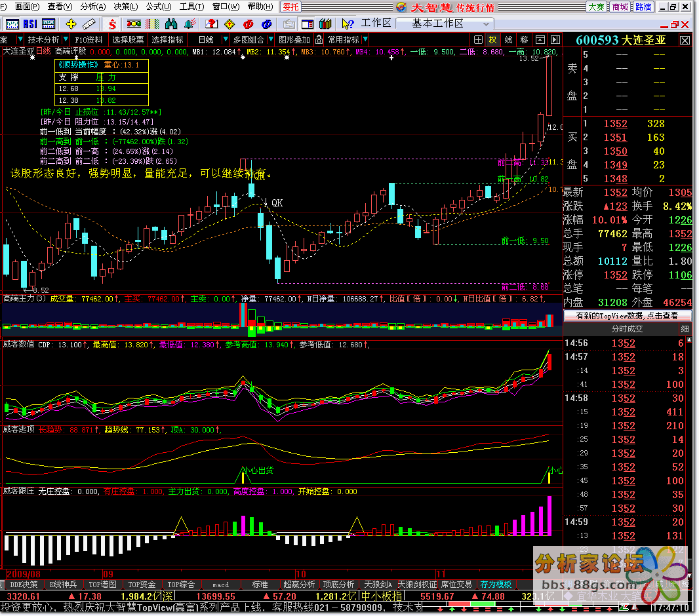Open the 决策(L) menu
Viewport: 699px width, 616px height.
coord(126,7)
